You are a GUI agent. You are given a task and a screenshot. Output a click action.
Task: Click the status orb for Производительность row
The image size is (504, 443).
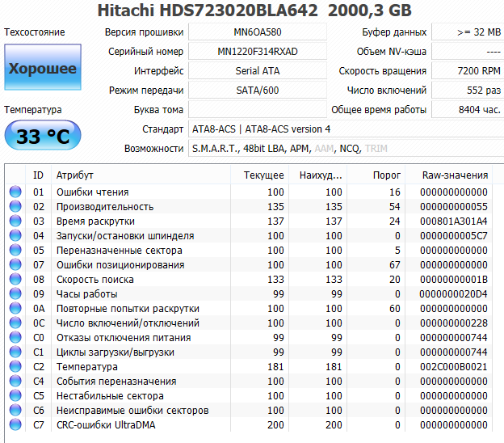click(x=15, y=207)
